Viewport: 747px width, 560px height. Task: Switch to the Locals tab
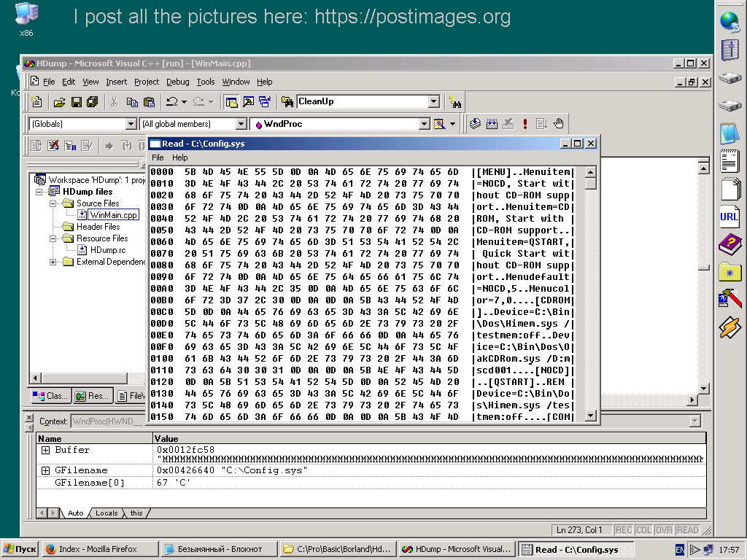[x=107, y=513]
